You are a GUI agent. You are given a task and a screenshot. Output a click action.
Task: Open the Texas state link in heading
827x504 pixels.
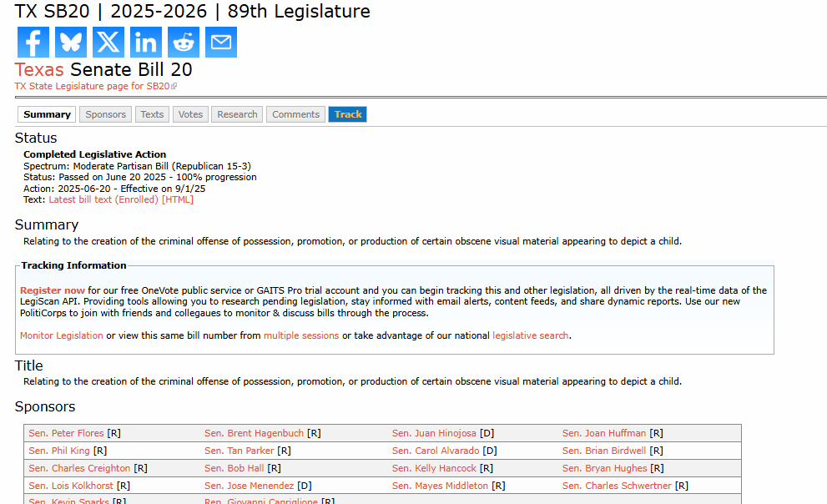(39, 69)
